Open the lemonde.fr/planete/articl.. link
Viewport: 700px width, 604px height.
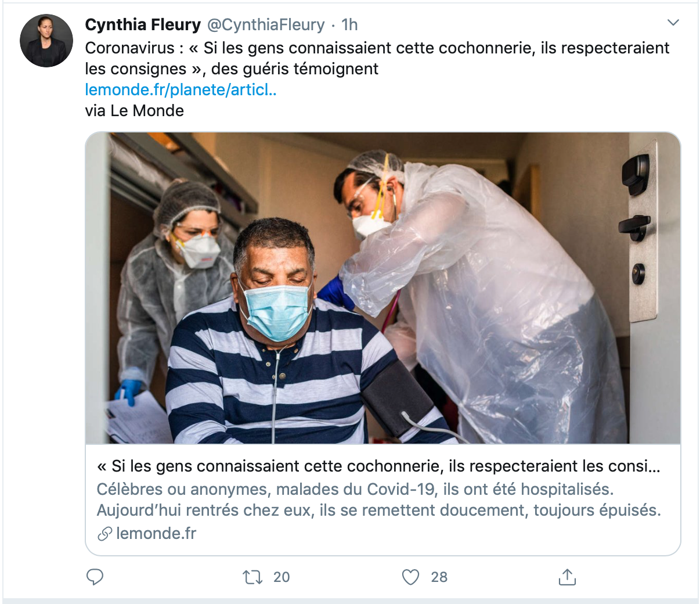(x=181, y=89)
